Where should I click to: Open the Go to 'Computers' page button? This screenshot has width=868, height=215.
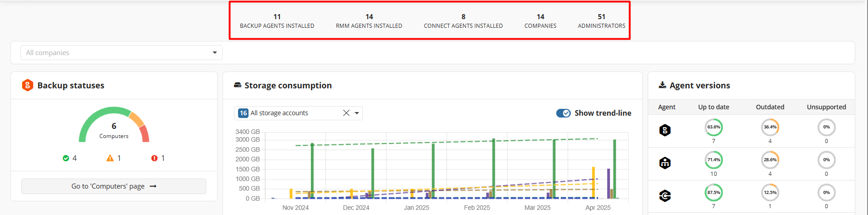(114, 186)
